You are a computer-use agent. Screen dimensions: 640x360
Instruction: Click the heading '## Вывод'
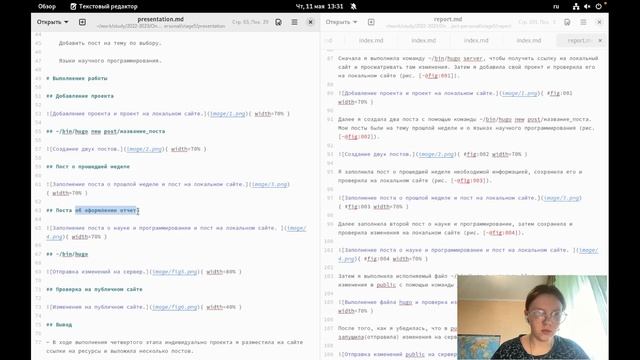click(59, 324)
